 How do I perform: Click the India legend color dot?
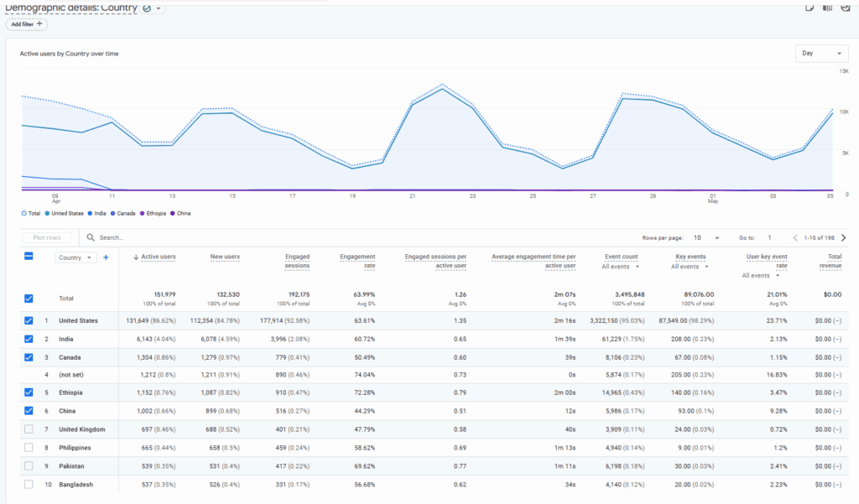[91, 214]
